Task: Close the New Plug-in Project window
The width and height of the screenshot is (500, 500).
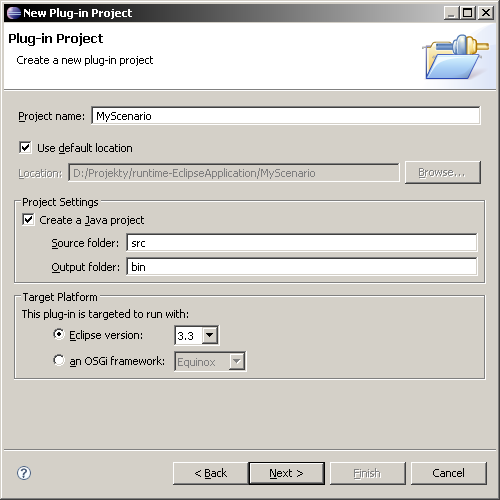Action: pos(486,13)
